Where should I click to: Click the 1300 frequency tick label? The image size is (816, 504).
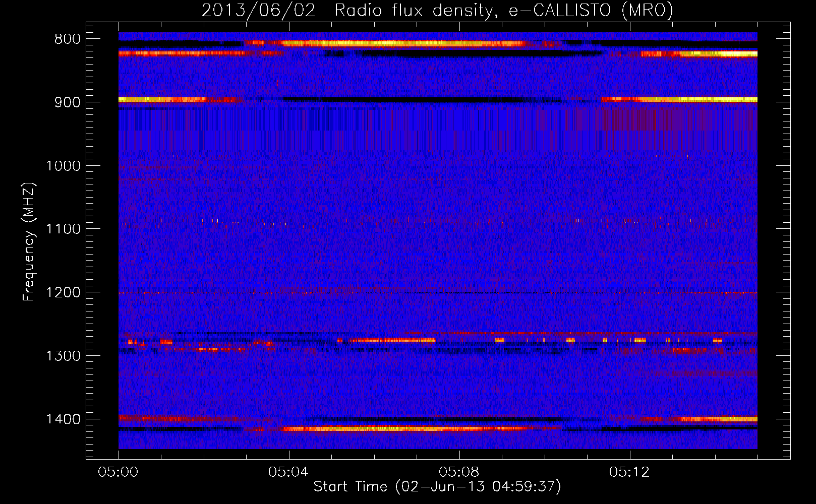coord(63,356)
